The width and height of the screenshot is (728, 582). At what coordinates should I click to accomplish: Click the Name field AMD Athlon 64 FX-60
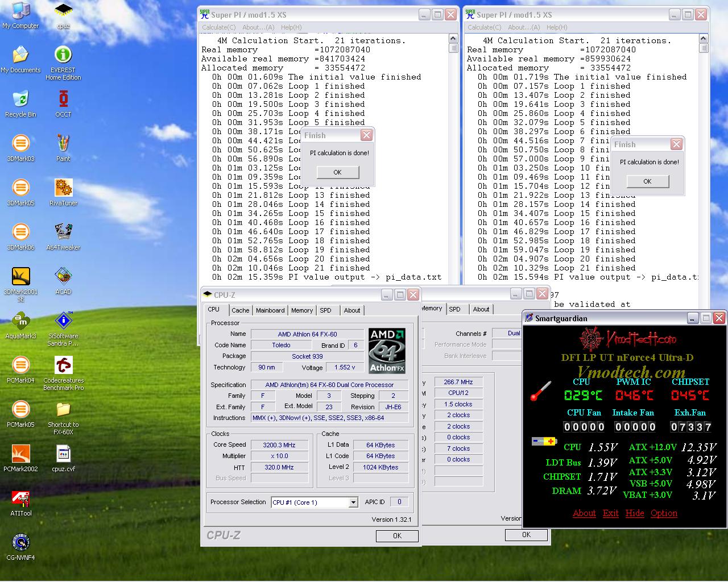[x=307, y=334]
